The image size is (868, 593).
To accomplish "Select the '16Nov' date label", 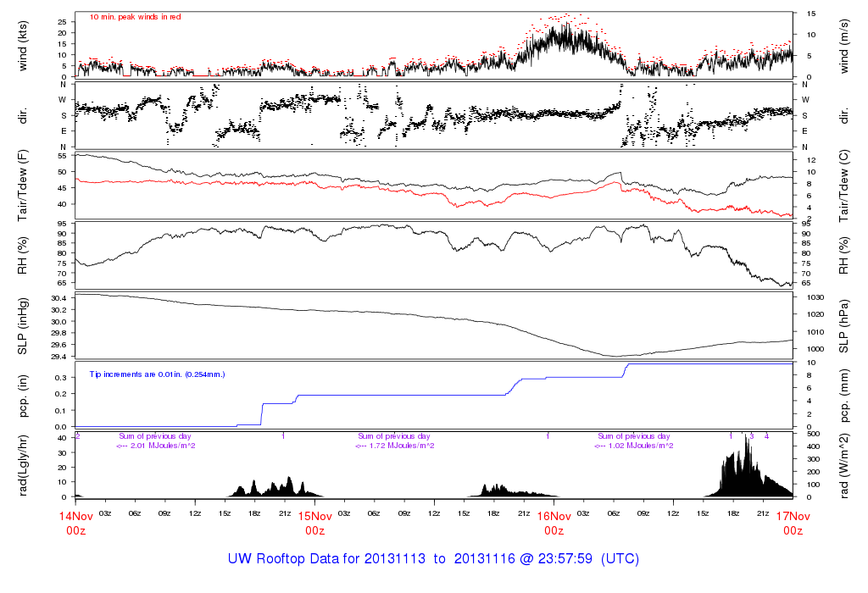I will 554,517.
